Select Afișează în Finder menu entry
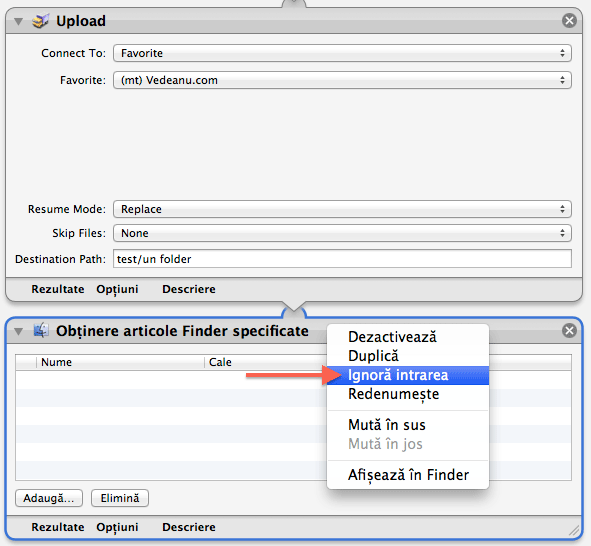The width and height of the screenshot is (591, 546). tap(408, 475)
